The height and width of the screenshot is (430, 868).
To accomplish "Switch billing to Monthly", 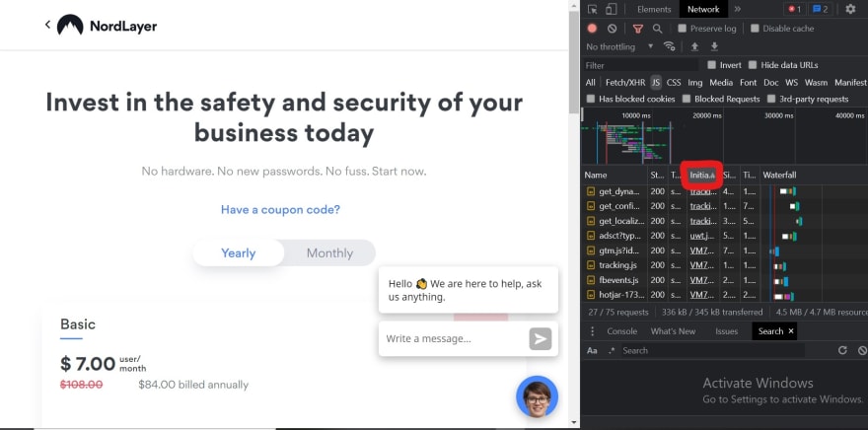I will [x=329, y=252].
